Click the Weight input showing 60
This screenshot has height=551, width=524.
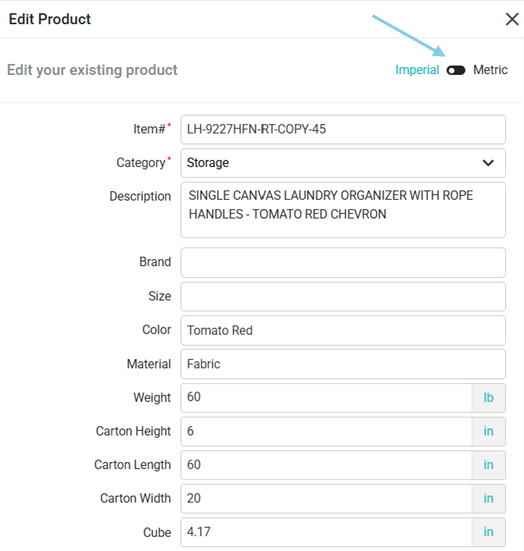(326, 398)
